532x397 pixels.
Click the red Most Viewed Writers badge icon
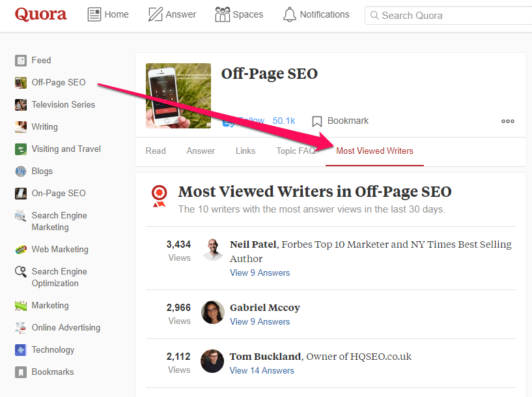pos(159,196)
